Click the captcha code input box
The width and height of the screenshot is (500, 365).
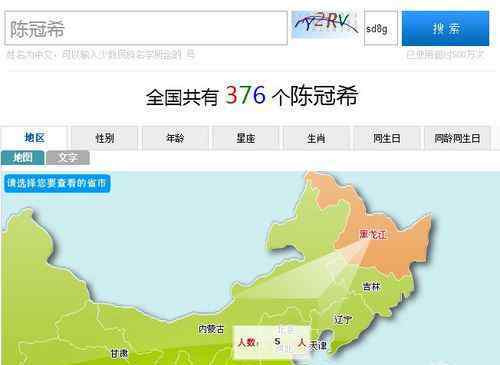coord(381,28)
